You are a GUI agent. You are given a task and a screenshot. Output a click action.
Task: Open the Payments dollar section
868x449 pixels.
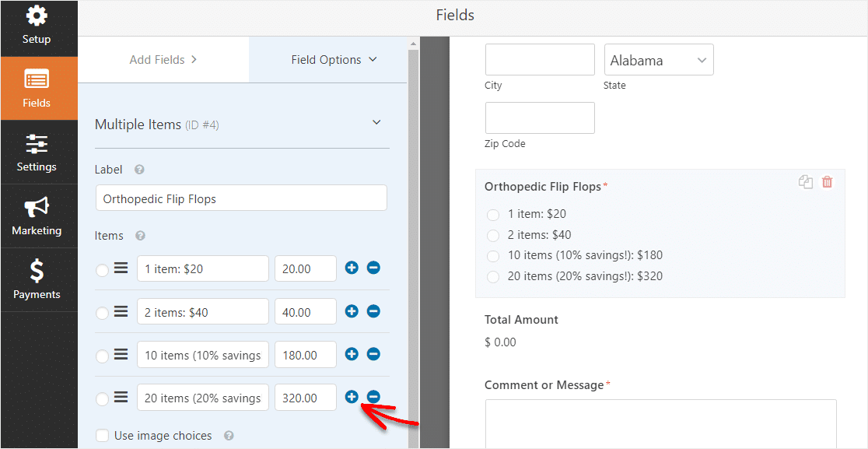coord(37,279)
